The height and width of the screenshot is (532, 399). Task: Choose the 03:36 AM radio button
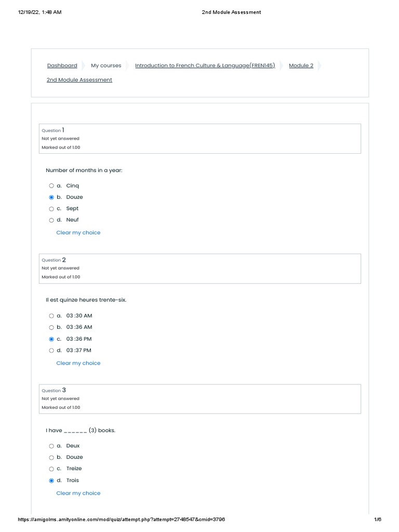coord(51,327)
